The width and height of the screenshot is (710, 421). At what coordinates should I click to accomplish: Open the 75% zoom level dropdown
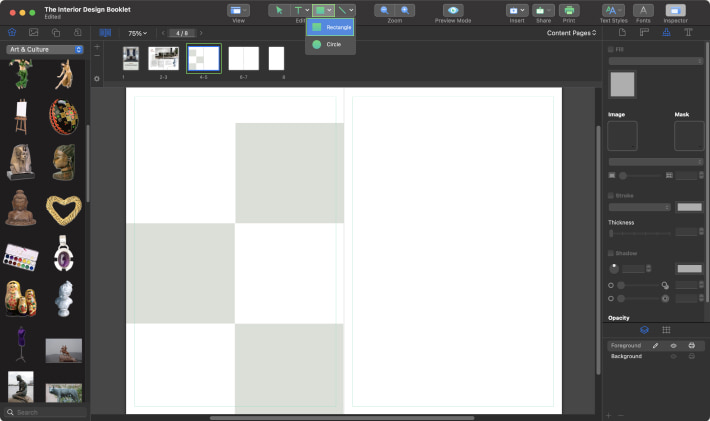tap(137, 33)
